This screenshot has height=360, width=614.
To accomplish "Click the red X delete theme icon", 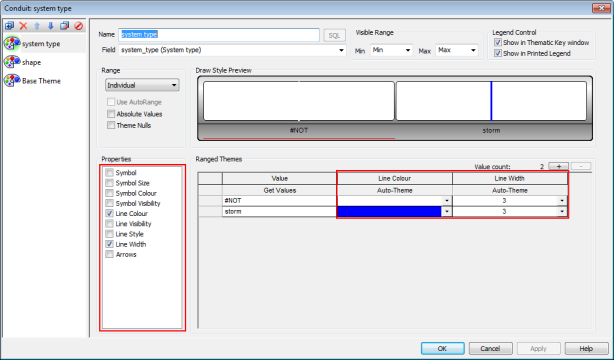I will 23,26.
